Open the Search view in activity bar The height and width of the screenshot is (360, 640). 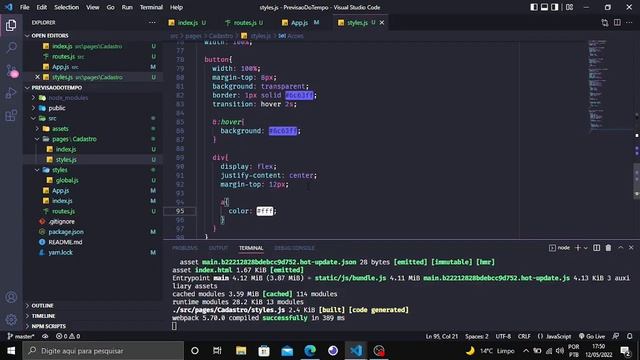tap(11, 47)
